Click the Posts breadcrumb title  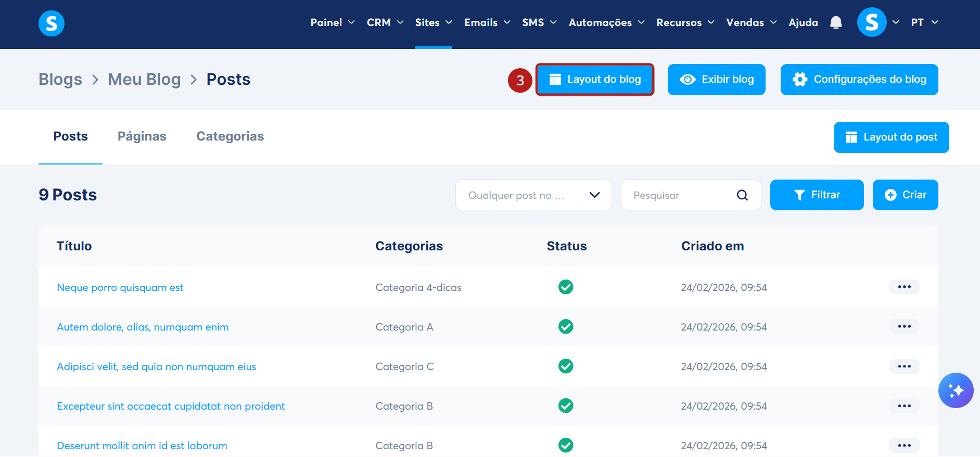pos(228,79)
